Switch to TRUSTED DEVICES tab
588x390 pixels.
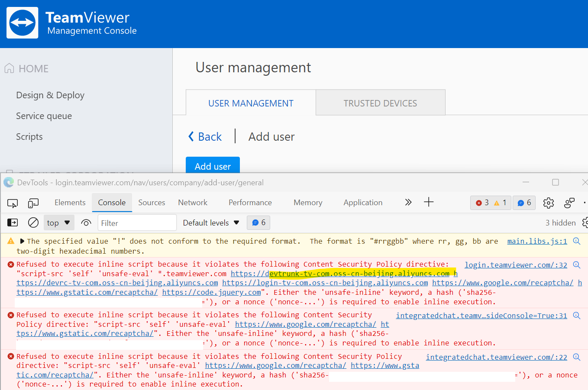pyautogui.click(x=380, y=103)
